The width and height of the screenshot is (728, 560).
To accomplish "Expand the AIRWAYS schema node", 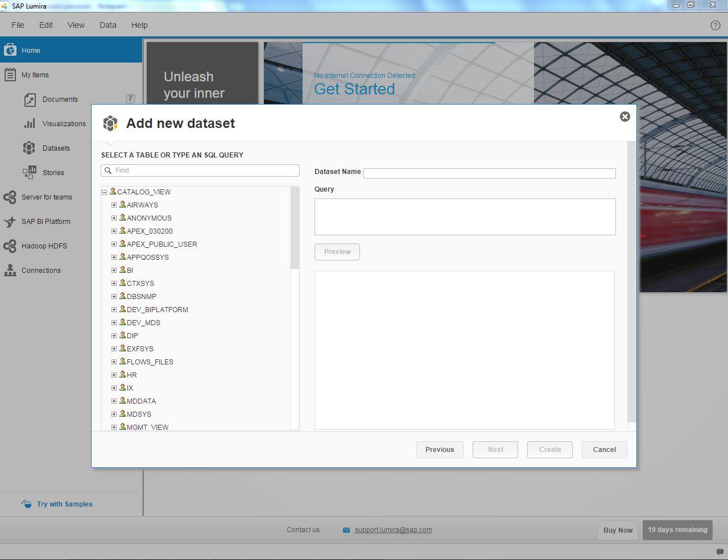I will (x=114, y=205).
